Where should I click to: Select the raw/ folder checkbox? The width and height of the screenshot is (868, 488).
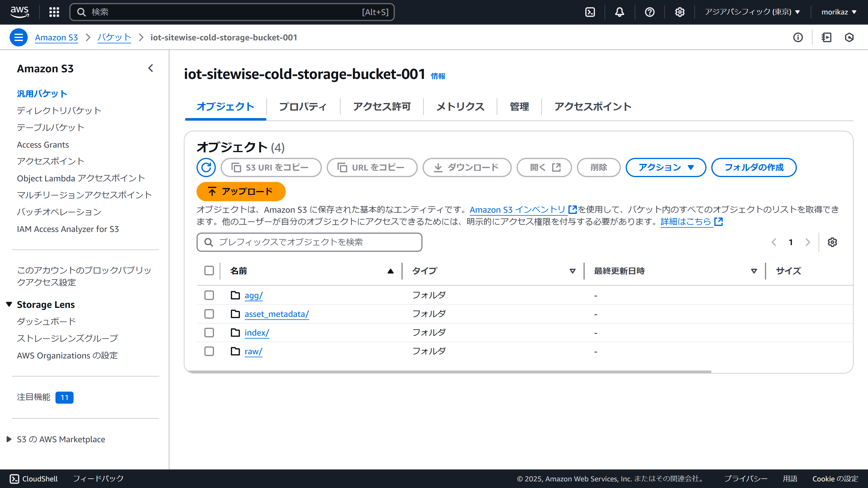[x=209, y=351]
